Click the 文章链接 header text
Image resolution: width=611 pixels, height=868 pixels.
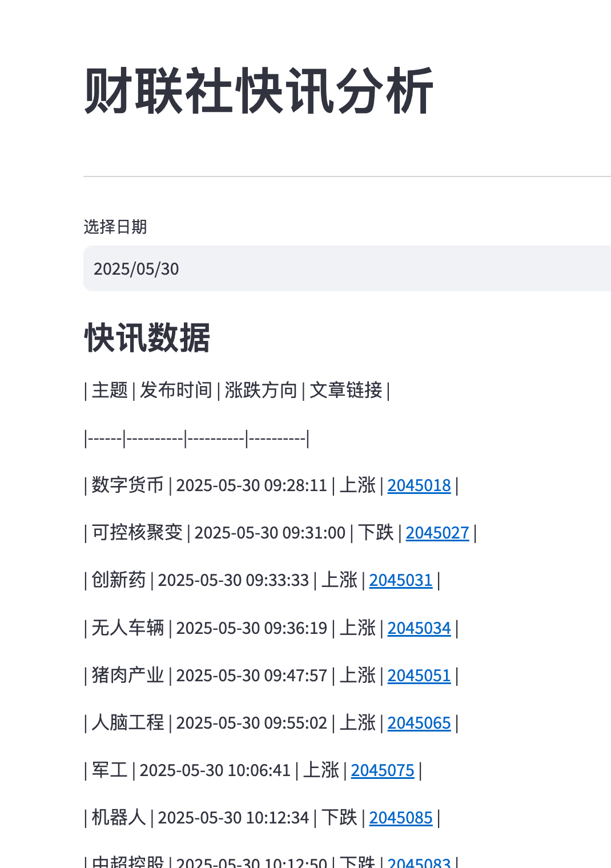[x=346, y=390]
